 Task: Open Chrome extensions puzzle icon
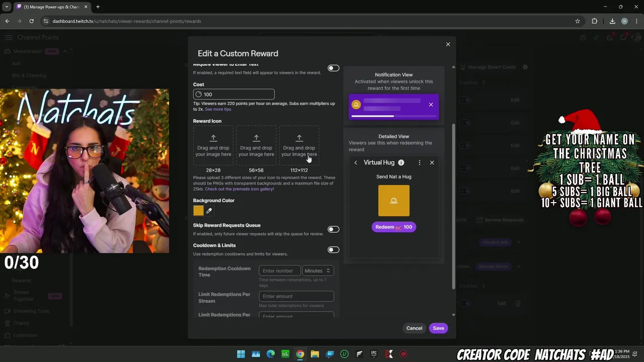pyautogui.click(x=595, y=21)
